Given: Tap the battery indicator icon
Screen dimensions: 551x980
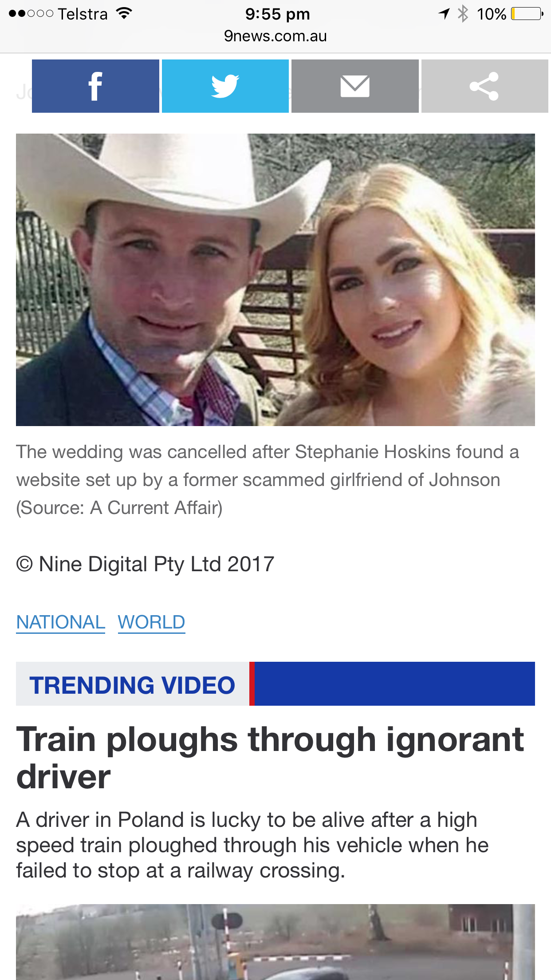Looking at the screenshot, I should point(527,14).
